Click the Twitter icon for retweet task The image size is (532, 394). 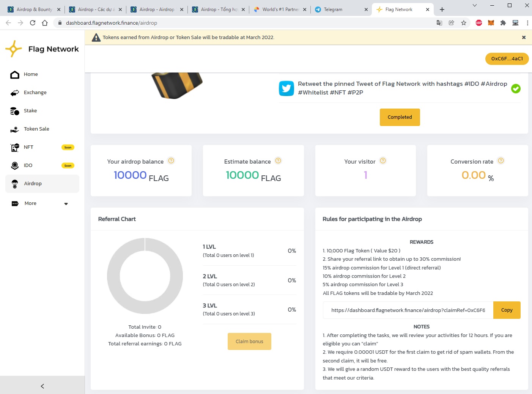286,88
